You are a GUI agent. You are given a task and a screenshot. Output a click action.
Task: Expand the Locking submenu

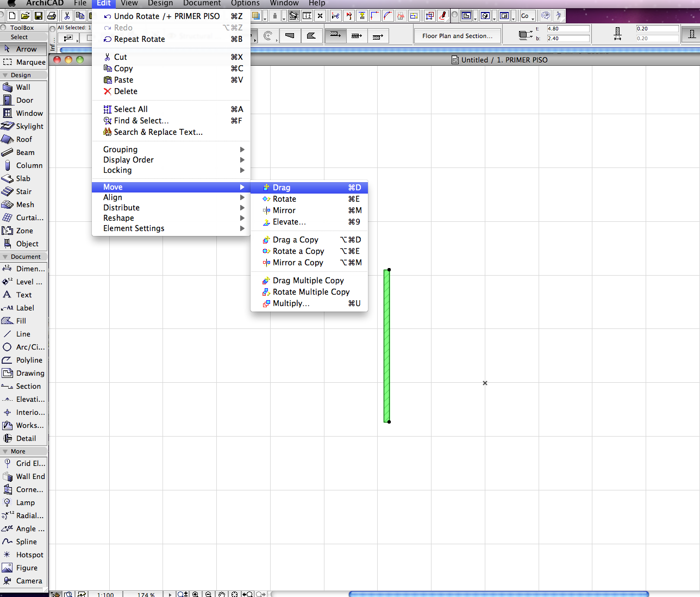point(171,170)
